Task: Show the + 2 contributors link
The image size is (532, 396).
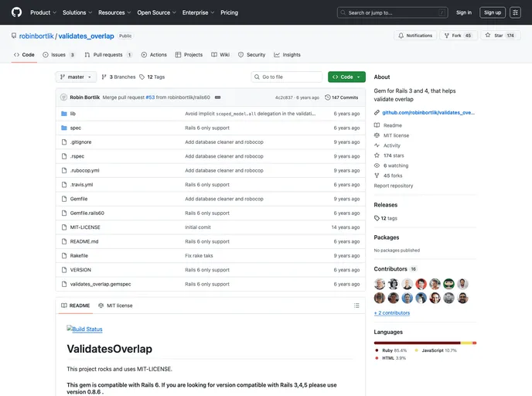Action: [x=392, y=313]
